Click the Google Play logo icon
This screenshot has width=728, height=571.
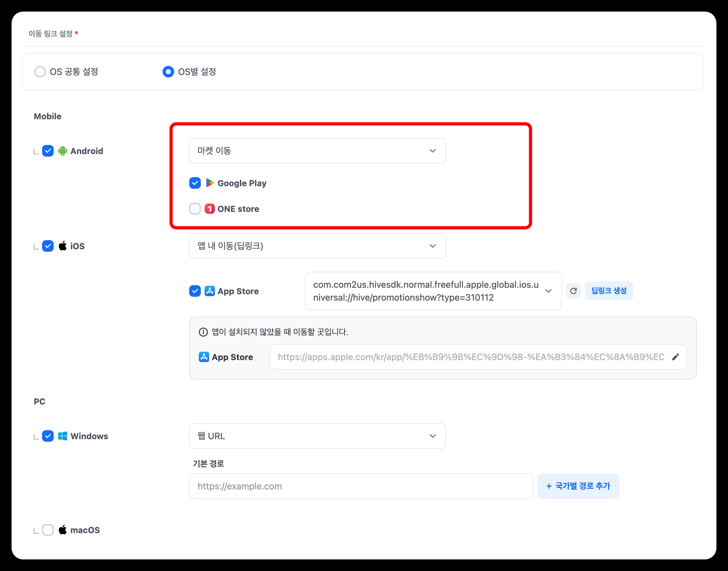pos(209,183)
